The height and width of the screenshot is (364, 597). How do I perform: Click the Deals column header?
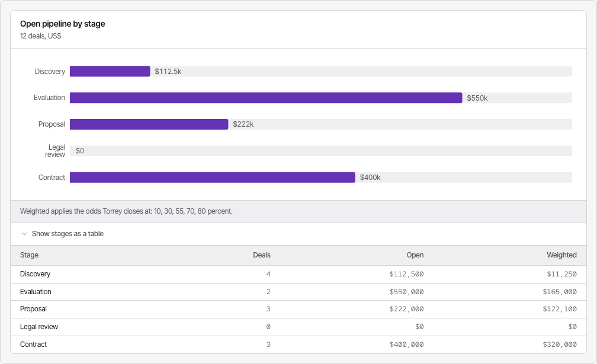point(262,255)
